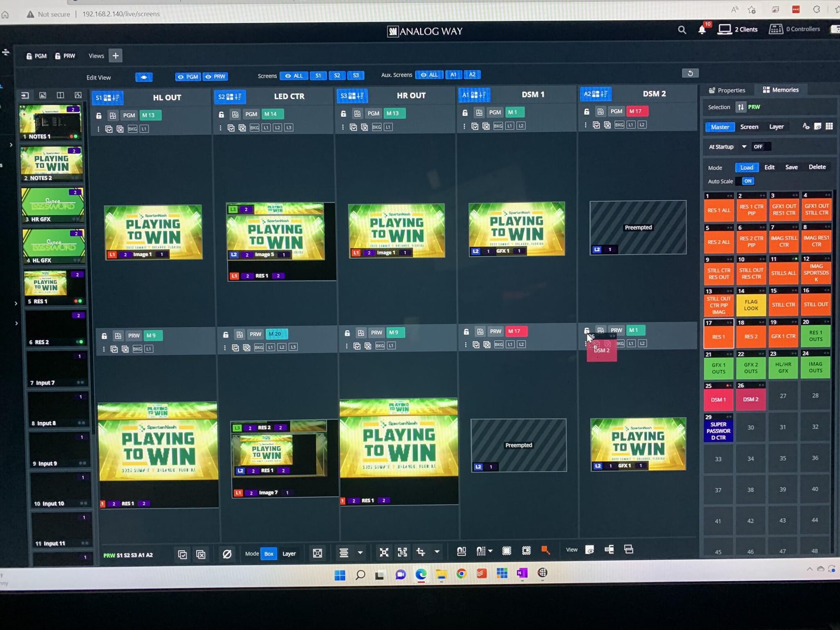The width and height of the screenshot is (840, 630).
Task: Open notifications bell with 10 badge
Action: [702, 30]
